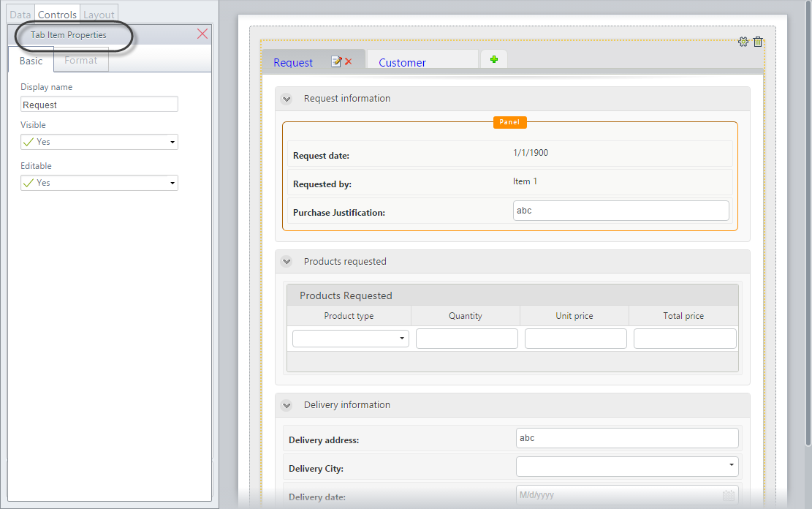Click the Total price column header
This screenshot has height=509, width=812.
683,316
